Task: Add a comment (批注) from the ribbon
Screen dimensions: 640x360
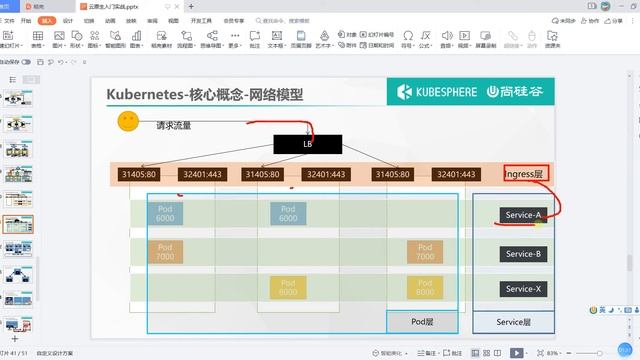Action: pyautogui.click(x=255, y=39)
